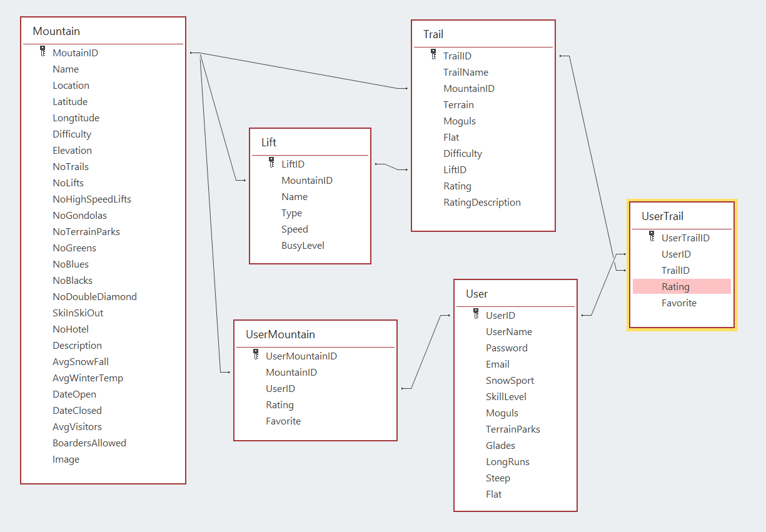Select the highlighted Rating field in UserTrail
This screenshot has width=766, height=532.
point(675,287)
